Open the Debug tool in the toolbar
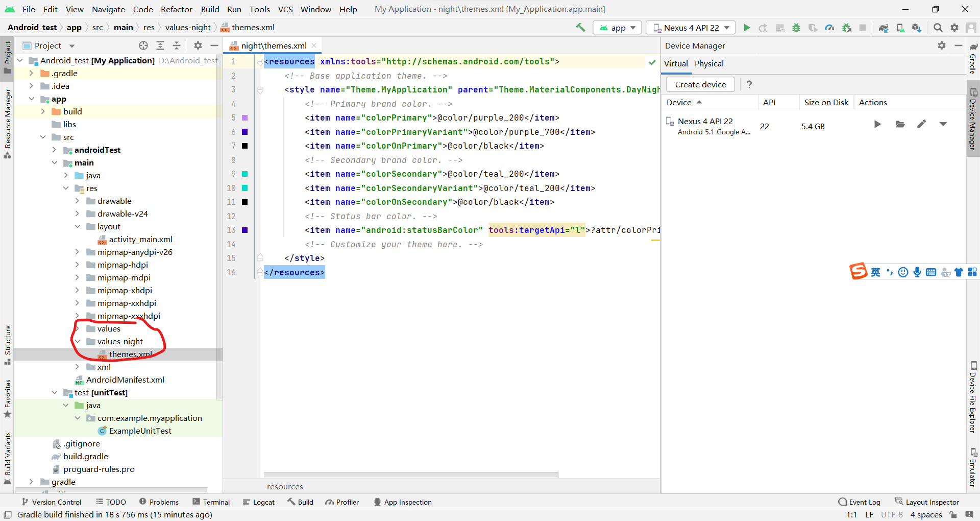The image size is (980, 521). [x=796, y=28]
